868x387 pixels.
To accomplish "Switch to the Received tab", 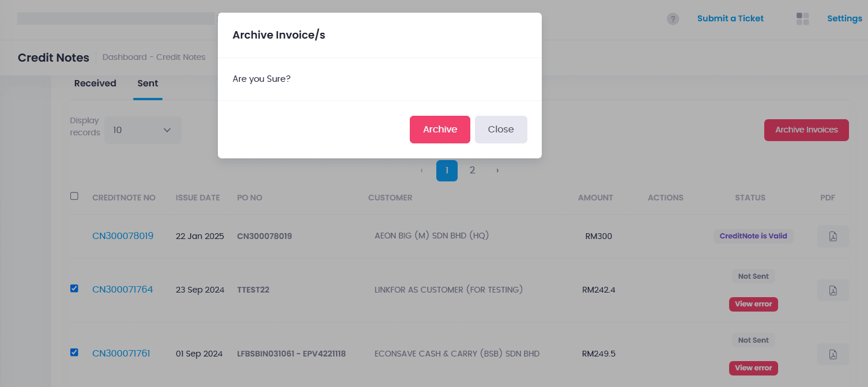I will click(x=95, y=84).
